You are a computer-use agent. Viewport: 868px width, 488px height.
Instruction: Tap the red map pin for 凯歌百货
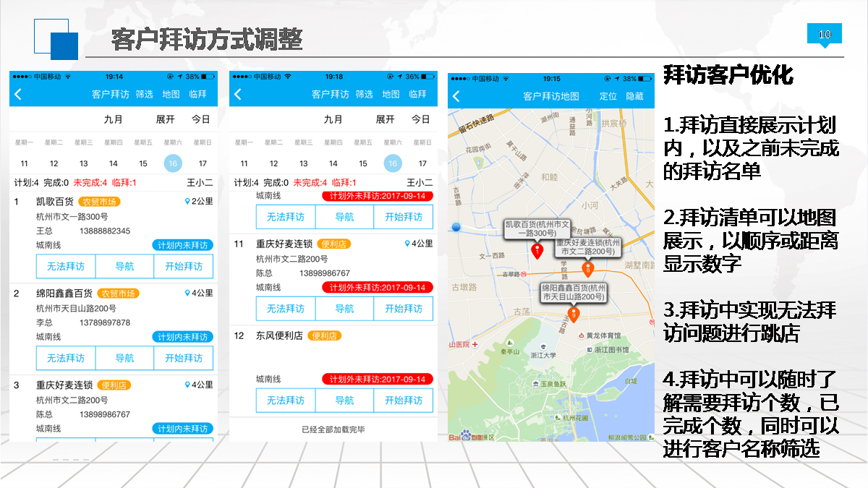[537, 251]
